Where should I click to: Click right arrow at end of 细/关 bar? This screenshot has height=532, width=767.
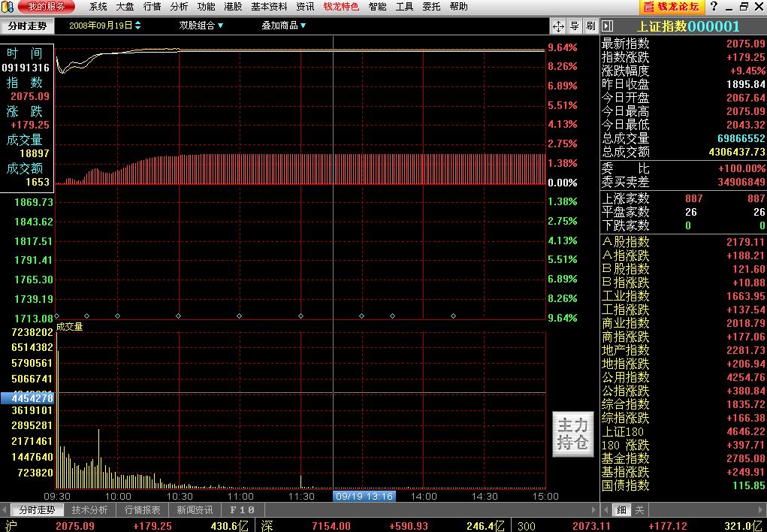coord(762,510)
